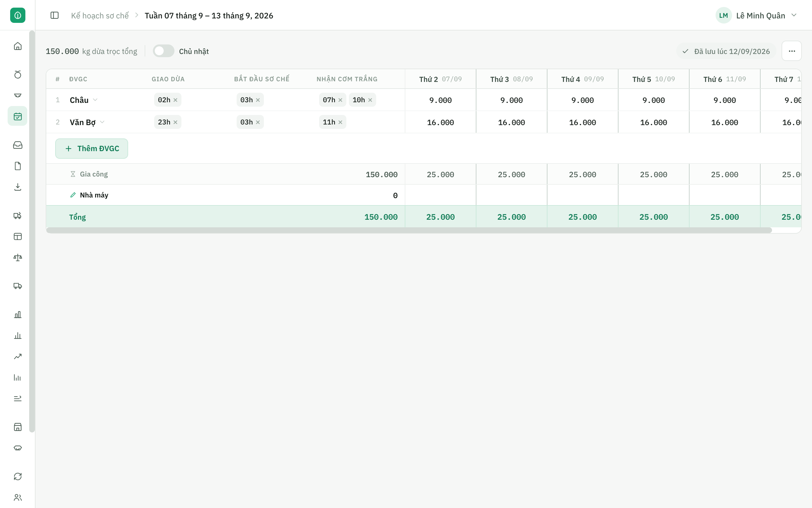Click Văn Bợ's Thứ 4 value 16.000
The image size is (812, 508).
pos(582,122)
